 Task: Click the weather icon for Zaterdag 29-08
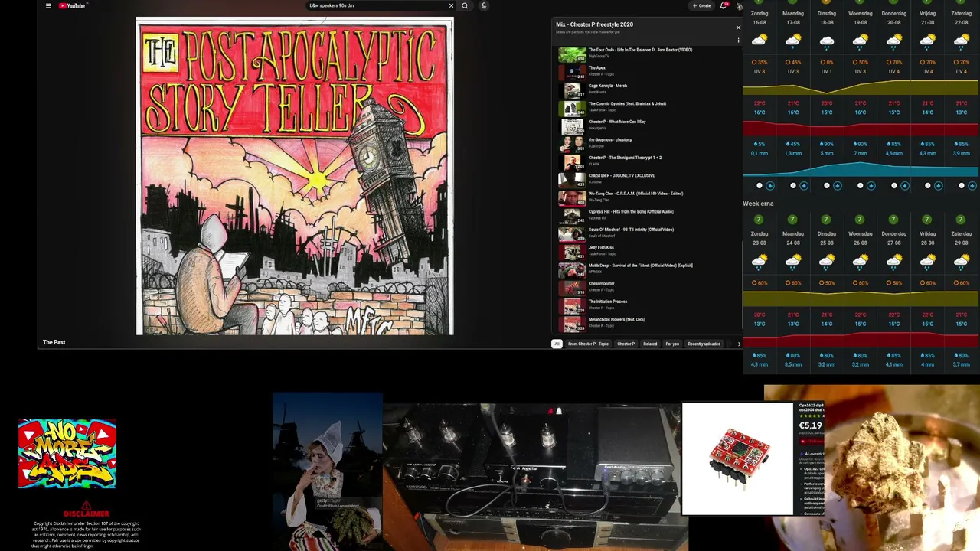click(962, 262)
